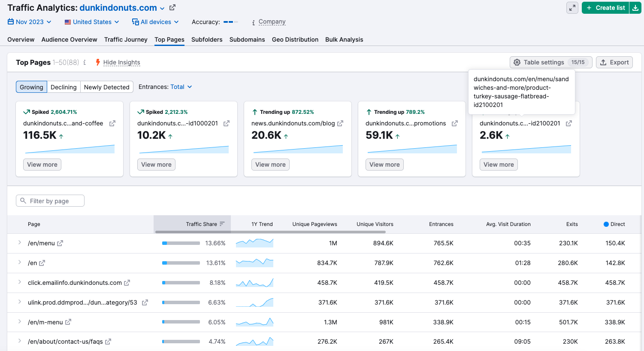Click View more on the 20.6K card
The height and width of the screenshot is (351, 644).
pos(270,165)
